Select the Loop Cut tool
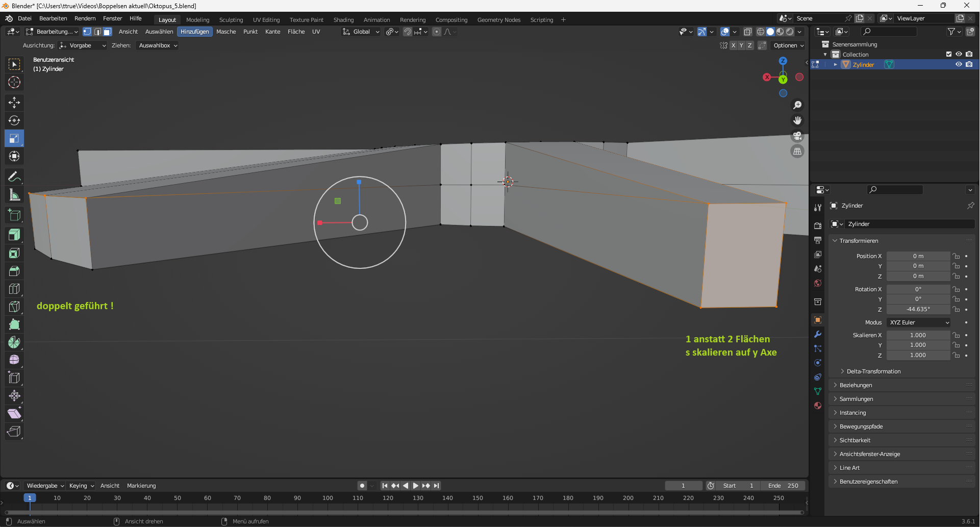980x527 pixels. (x=14, y=289)
